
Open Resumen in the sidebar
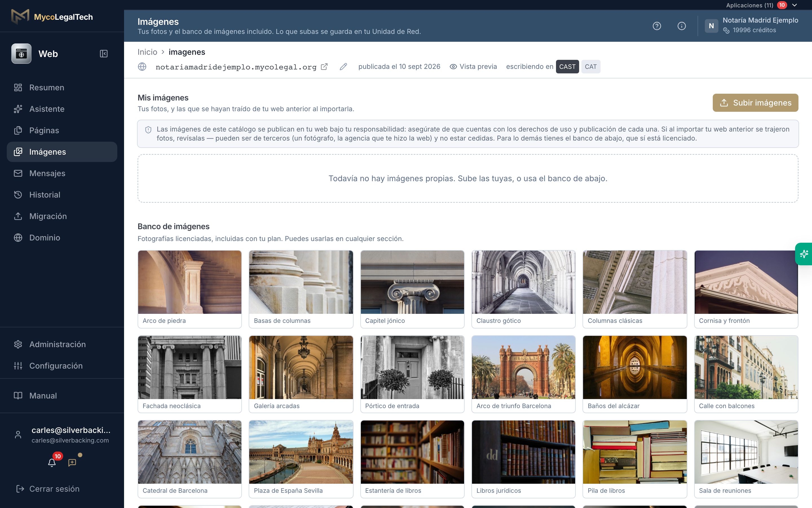[x=62, y=87]
